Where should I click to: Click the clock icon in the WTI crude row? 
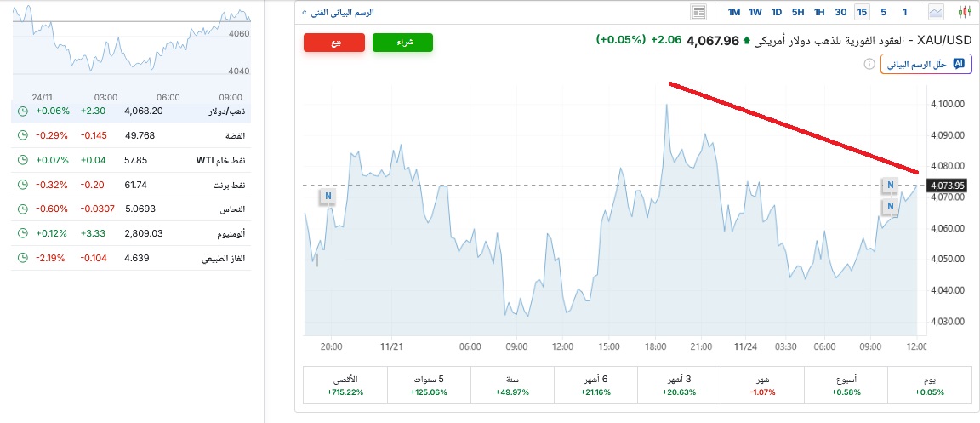[x=23, y=160]
